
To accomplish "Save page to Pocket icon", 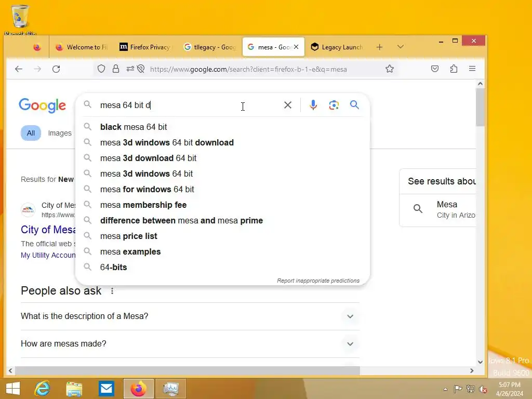I will (x=435, y=69).
